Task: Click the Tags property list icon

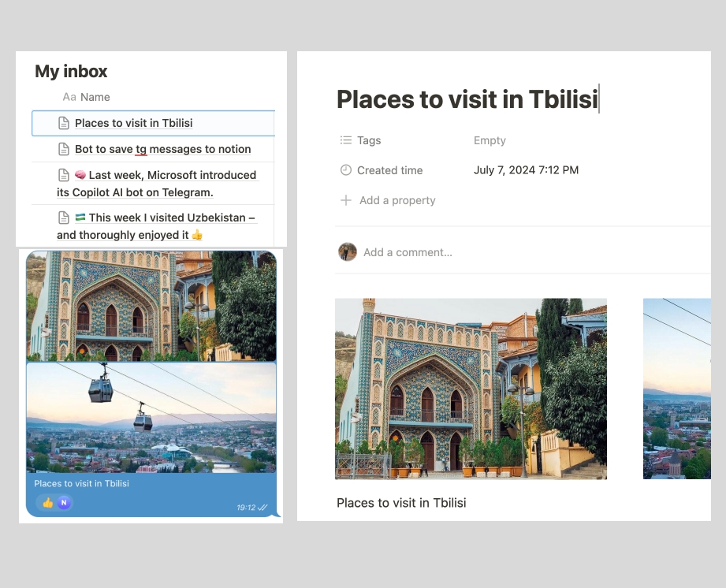Action: coord(345,140)
